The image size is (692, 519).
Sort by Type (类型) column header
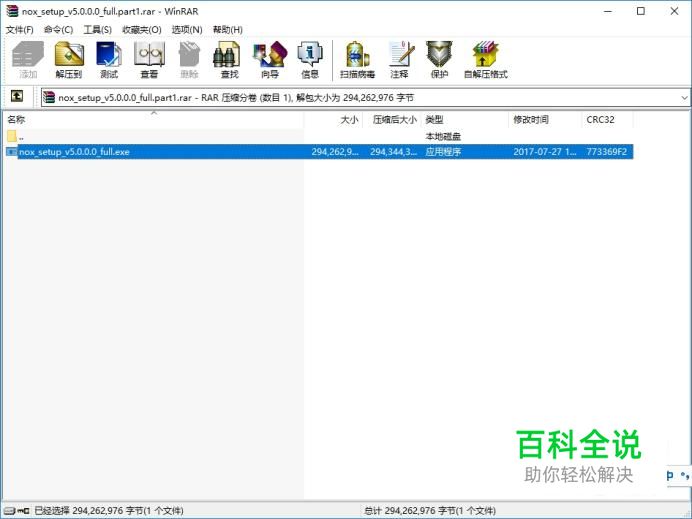point(465,120)
